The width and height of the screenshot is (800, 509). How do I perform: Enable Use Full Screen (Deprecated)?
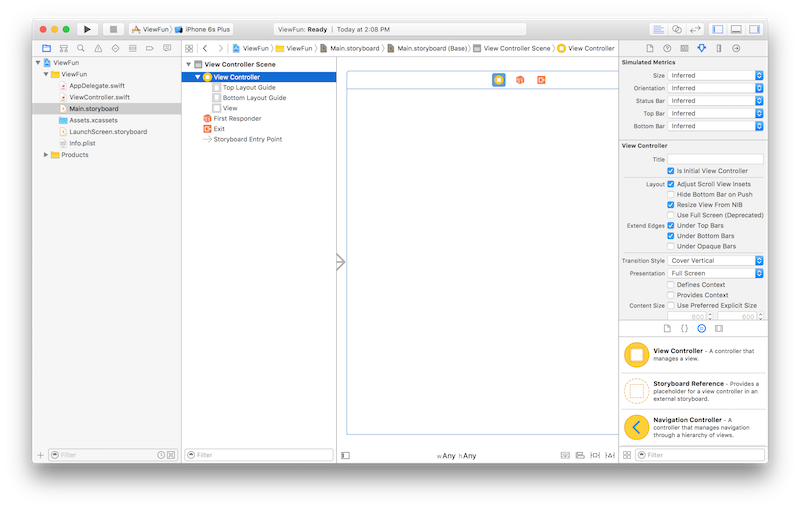671,216
